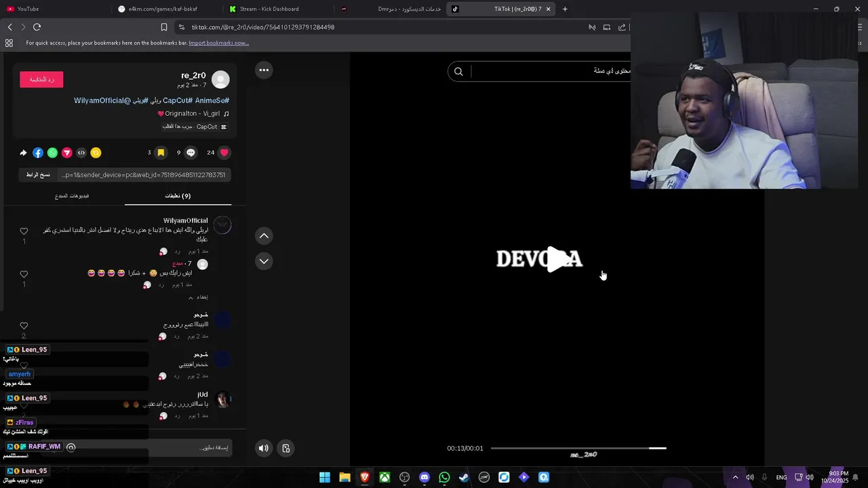Open the re_2r0 username link
The height and width of the screenshot is (488, 868).
(x=193, y=75)
